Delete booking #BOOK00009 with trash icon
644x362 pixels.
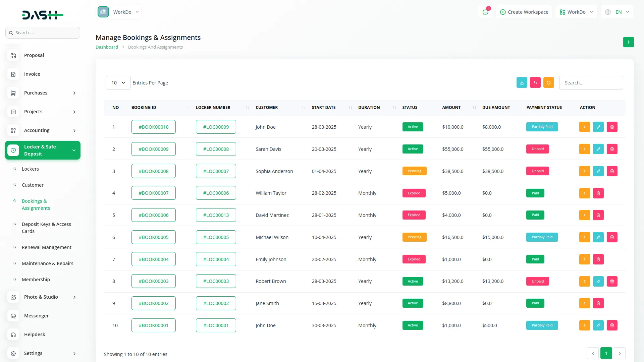pos(612,149)
